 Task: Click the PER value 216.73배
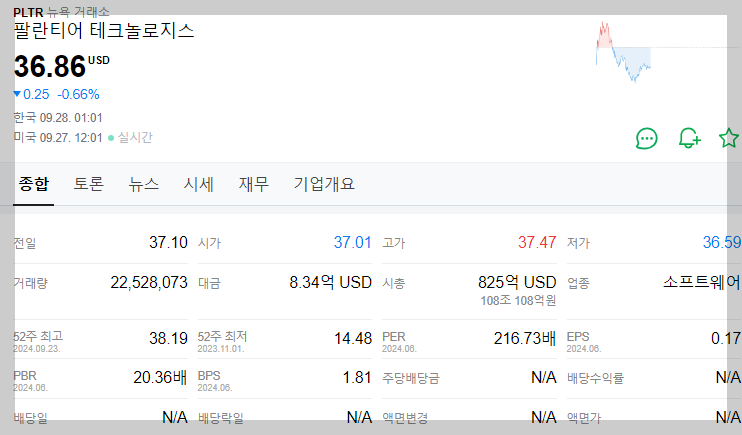525,338
